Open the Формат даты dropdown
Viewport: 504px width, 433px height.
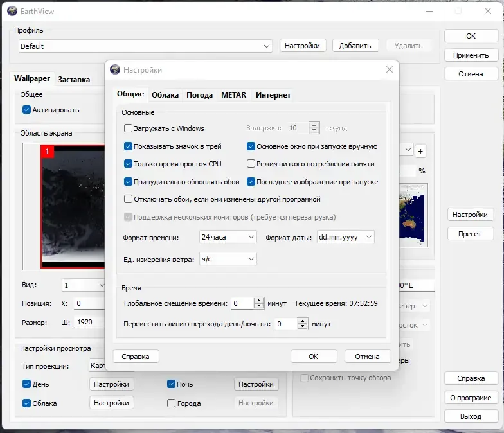(x=346, y=237)
